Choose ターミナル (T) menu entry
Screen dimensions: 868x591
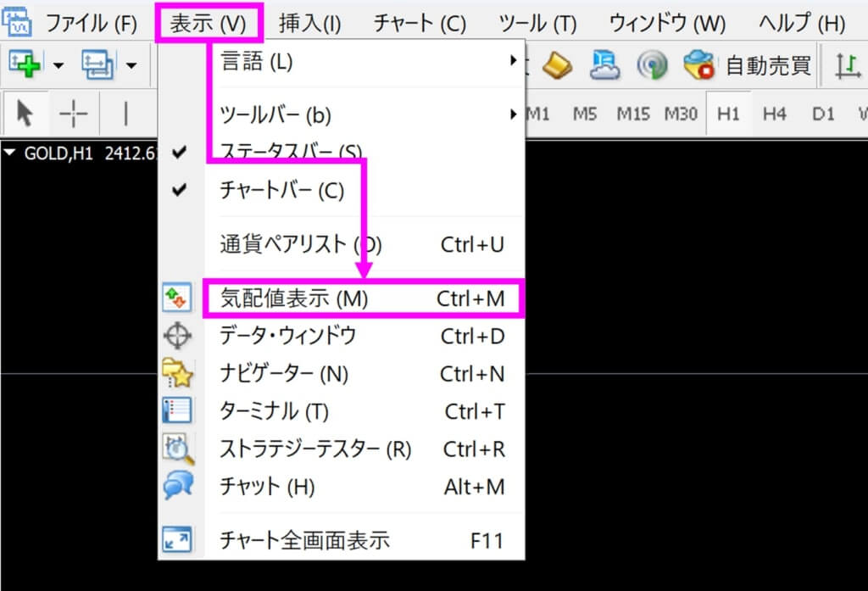coord(341,411)
